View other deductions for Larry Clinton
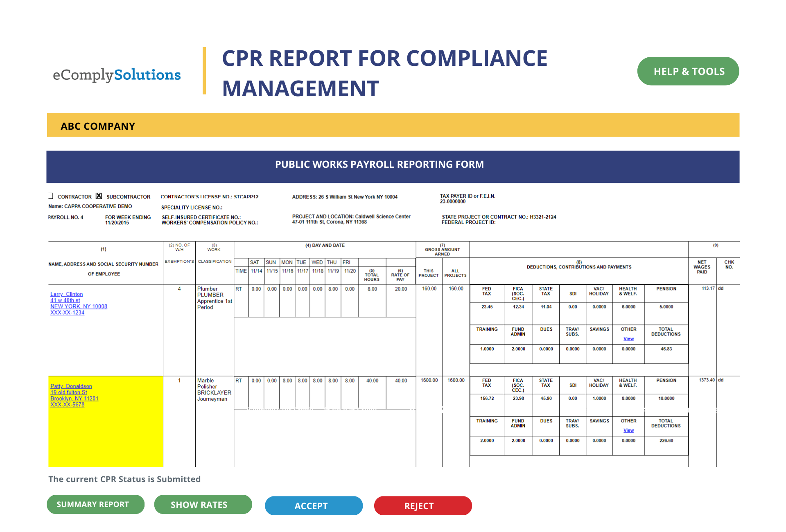The width and height of the screenshot is (786, 532). [x=628, y=339]
